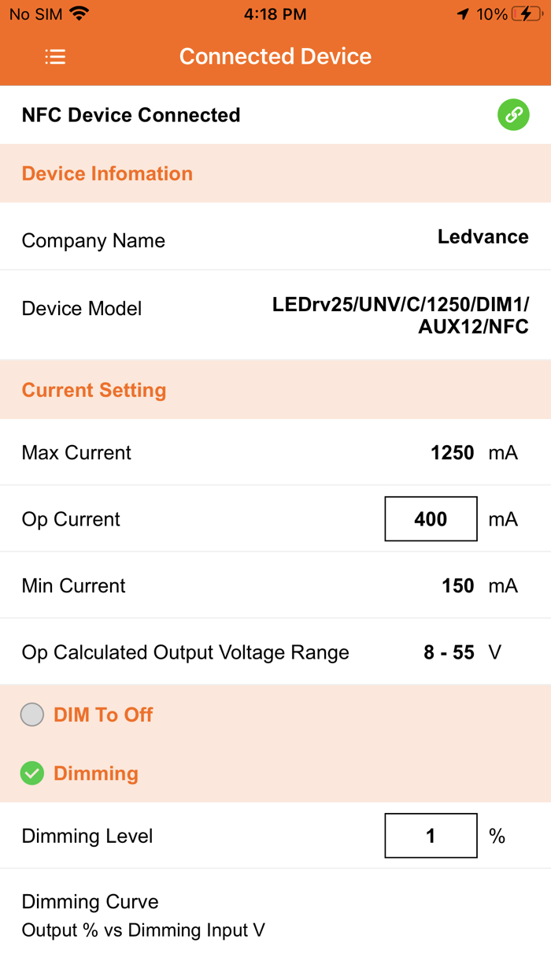Expand the Current Setting section header
Screen dimensions: 551x980
[94, 390]
